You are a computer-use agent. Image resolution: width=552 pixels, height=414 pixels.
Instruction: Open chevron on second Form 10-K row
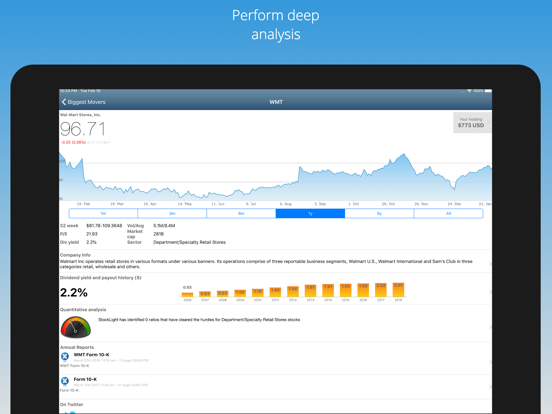pyautogui.click(x=490, y=387)
